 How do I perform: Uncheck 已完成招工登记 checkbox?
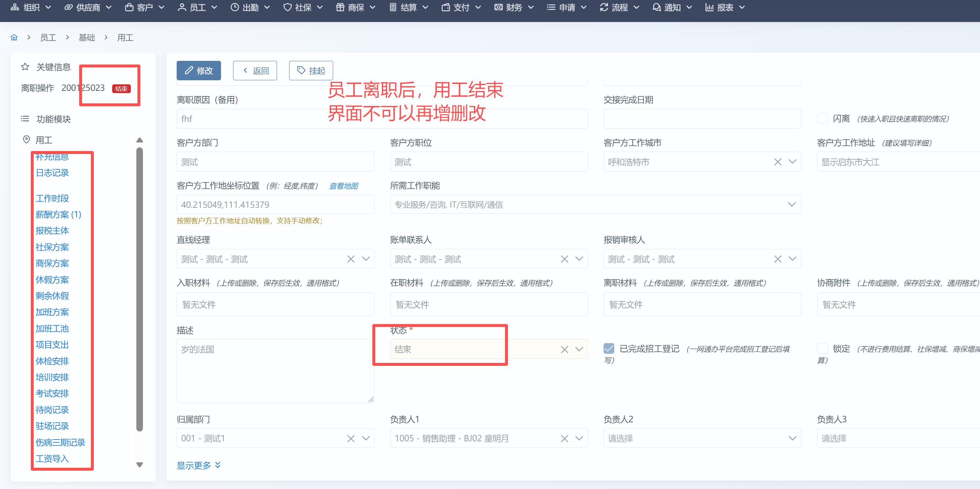[609, 349]
